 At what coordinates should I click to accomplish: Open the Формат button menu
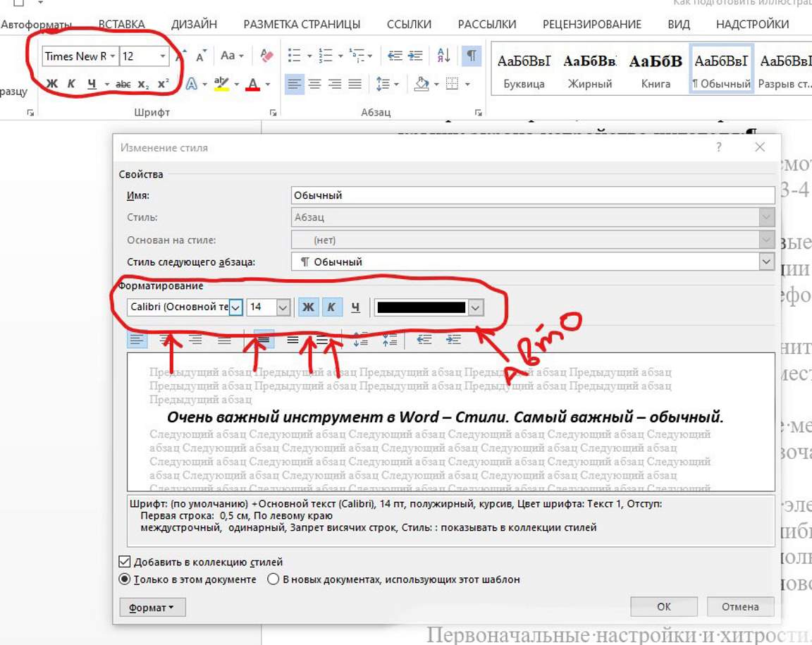(x=152, y=607)
